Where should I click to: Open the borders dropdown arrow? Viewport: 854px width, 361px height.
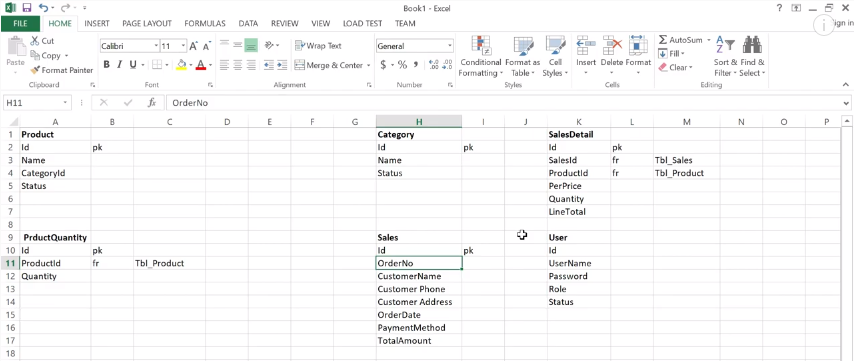167,65
